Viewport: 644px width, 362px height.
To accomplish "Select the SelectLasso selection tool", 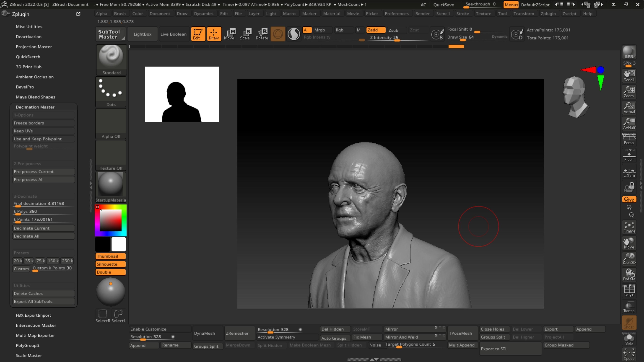I will 119,316.
